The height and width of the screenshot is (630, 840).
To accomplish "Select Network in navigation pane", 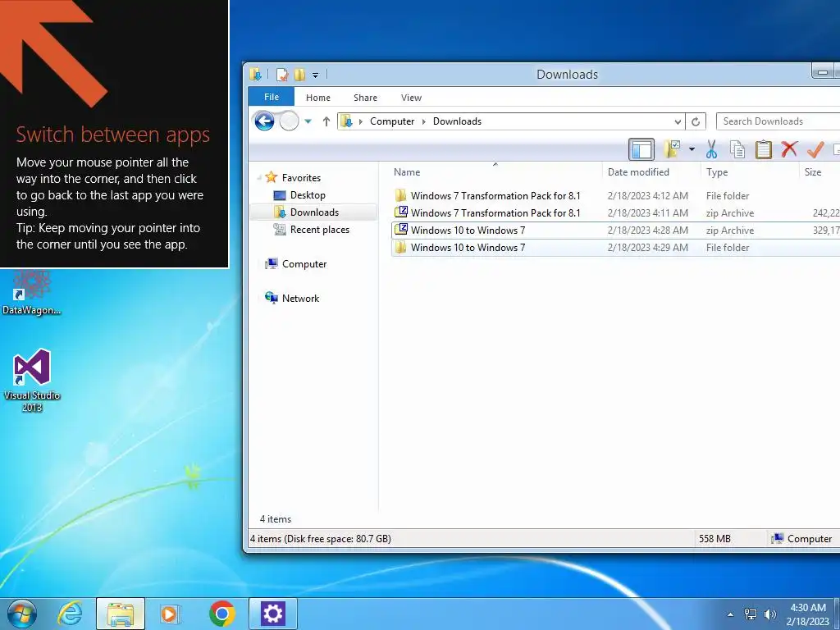I will [x=300, y=299].
